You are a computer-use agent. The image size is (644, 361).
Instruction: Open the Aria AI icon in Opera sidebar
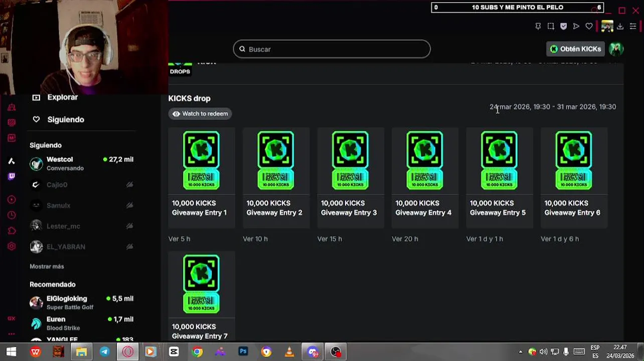pos(11,161)
